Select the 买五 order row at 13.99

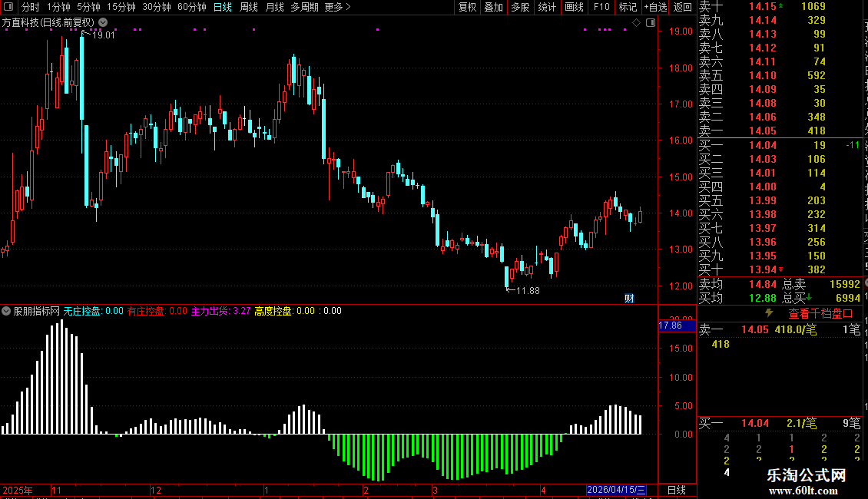click(780, 200)
